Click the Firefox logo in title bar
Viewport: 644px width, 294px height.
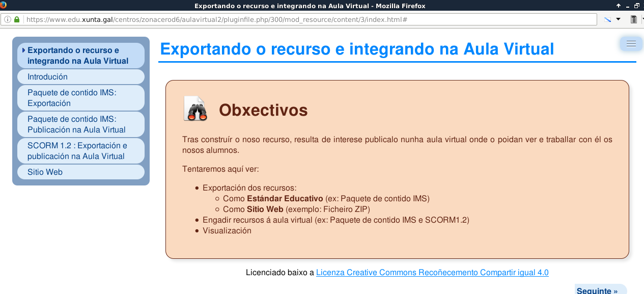(3, 5)
